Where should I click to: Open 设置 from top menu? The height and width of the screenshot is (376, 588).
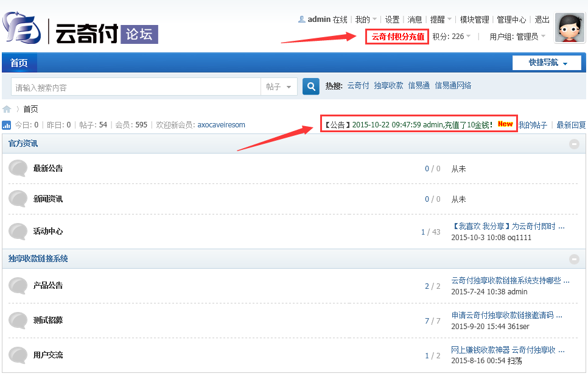392,20
